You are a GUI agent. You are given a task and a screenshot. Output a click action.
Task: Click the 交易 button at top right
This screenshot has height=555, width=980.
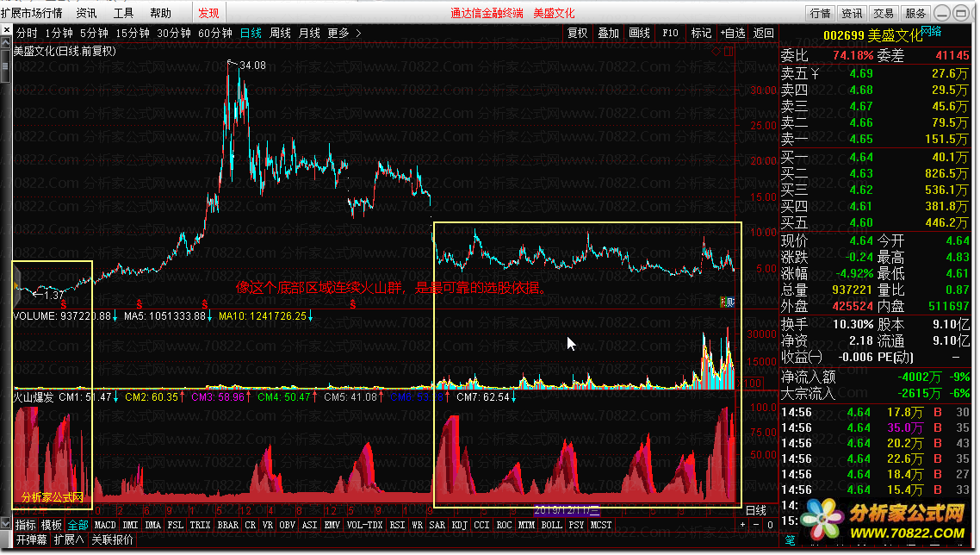coord(884,13)
